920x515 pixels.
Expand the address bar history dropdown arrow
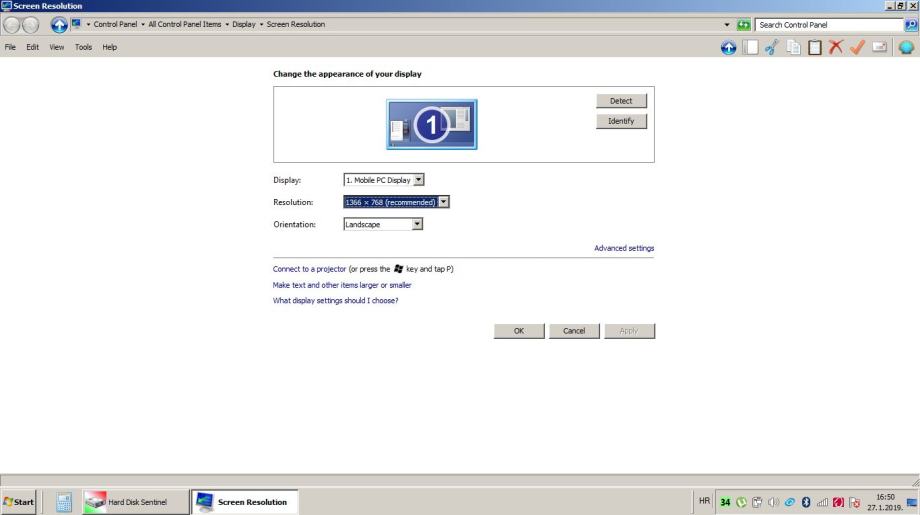[x=727, y=25]
